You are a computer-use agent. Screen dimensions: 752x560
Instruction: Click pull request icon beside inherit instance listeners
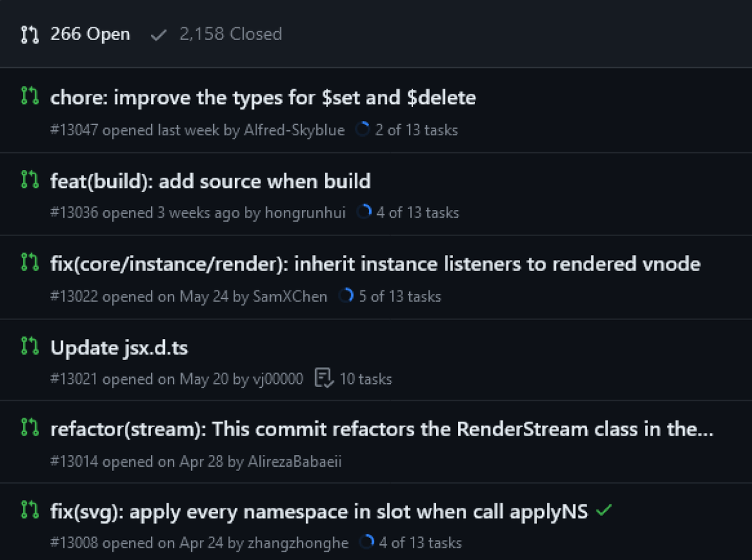pos(28,264)
